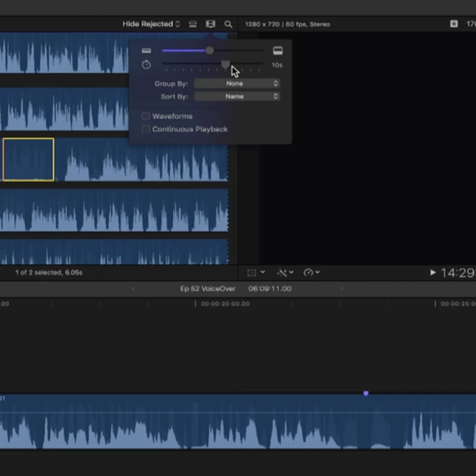Screen dimensions: 476x476
Task: Click the viewer play button
Action: pyautogui.click(x=433, y=273)
